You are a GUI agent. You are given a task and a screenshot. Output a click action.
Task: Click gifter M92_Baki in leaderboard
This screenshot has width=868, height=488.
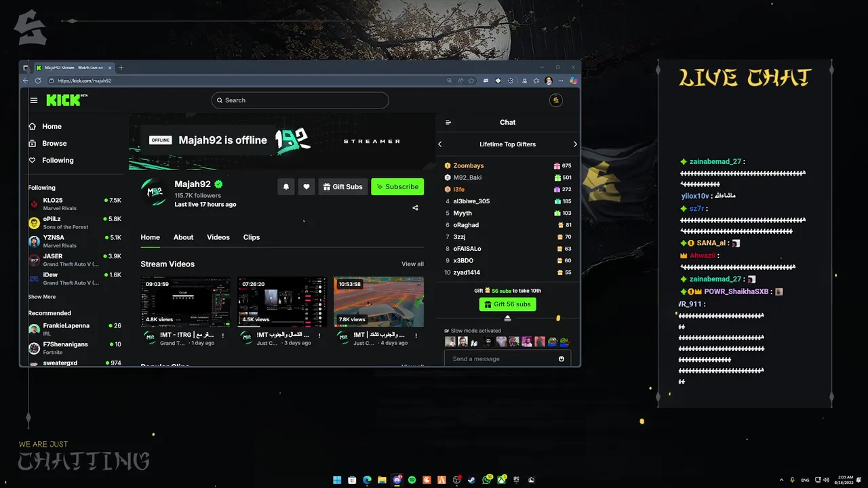coord(467,178)
